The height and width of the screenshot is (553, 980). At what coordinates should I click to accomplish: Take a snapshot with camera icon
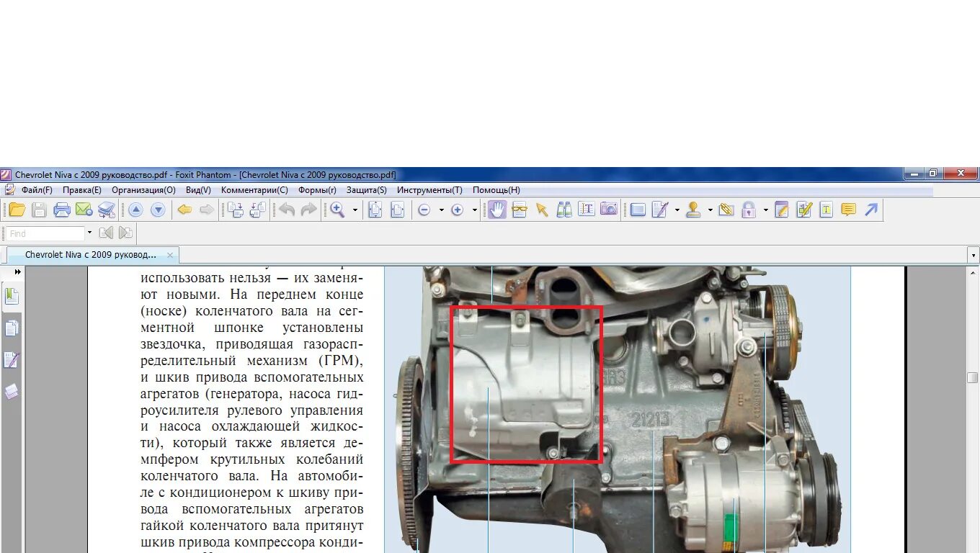[x=609, y=210]
